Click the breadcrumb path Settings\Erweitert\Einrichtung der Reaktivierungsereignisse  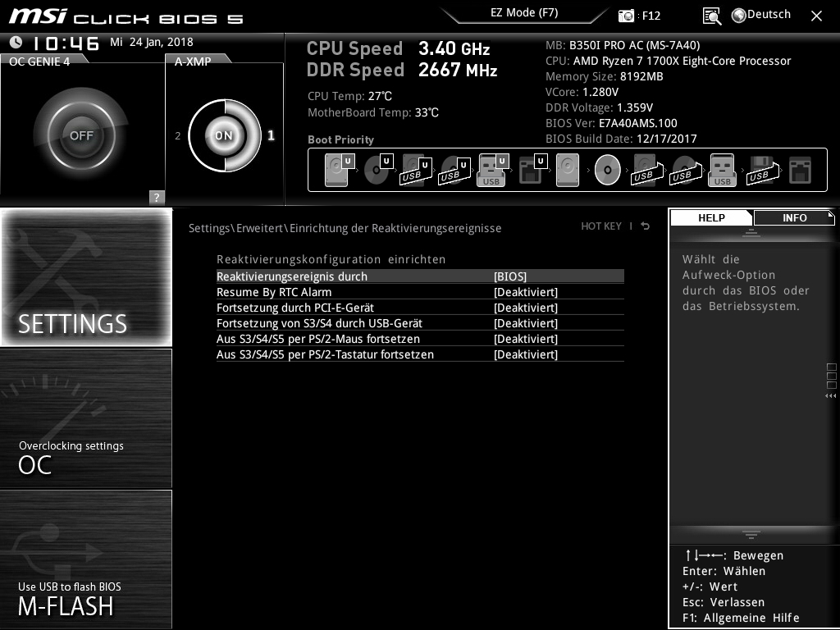[345, 228]
